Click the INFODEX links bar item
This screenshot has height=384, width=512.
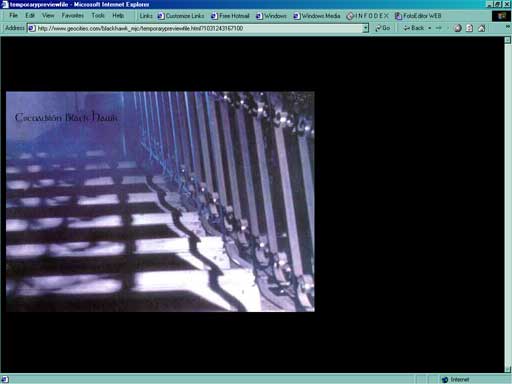tap(367, 16)
